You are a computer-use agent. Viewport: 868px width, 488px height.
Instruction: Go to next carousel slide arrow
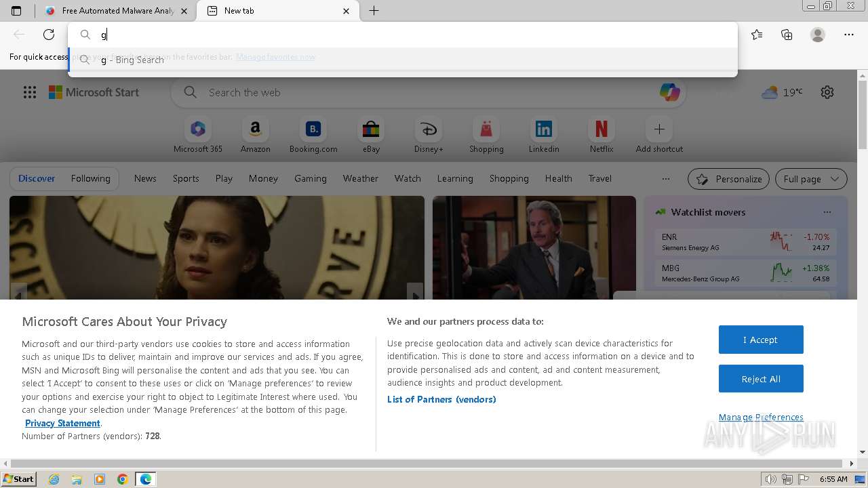click(x=415, y=293)
